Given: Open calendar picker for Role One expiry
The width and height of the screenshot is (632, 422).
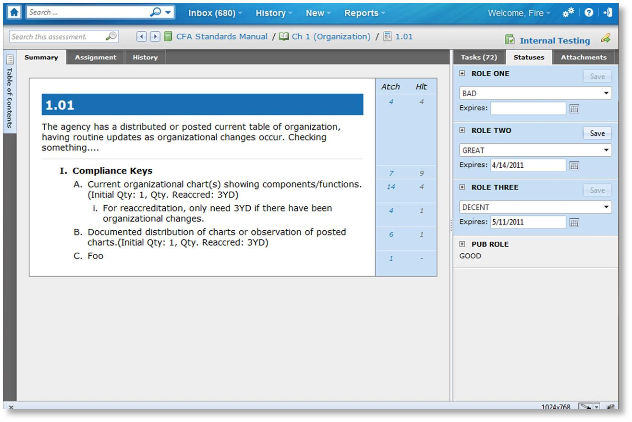Looking at the screenshot, I should pyautogui.click(x=574, y=108).
